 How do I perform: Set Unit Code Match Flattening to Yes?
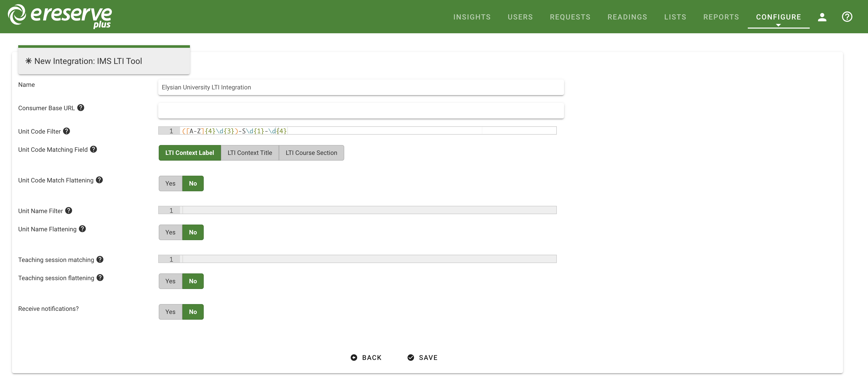click(x=170, y=183)
